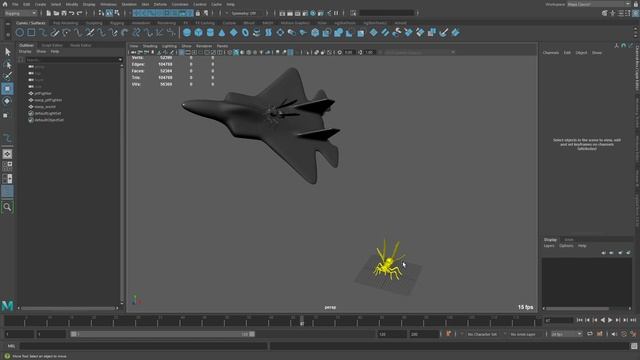The height and width of the screenshot is (360, 640).
Task: Click current time marker on timeline
Action: click(x=302, y=321)
